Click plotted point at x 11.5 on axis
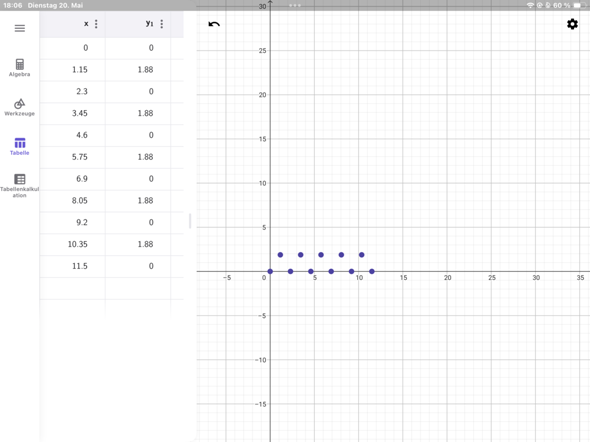 (x=372, y=271)
